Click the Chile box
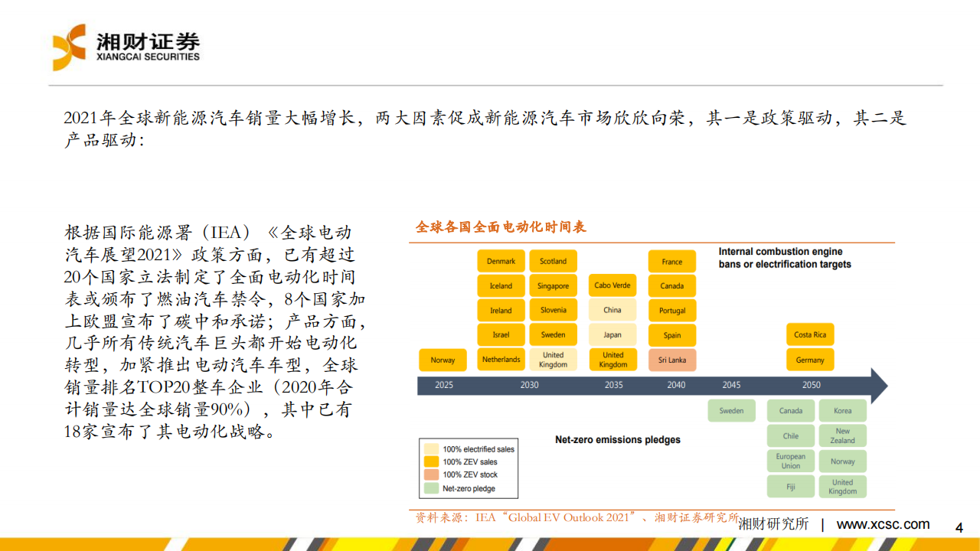Image resolution: width=980 pixels, height=551 pixels. (791, 435)
